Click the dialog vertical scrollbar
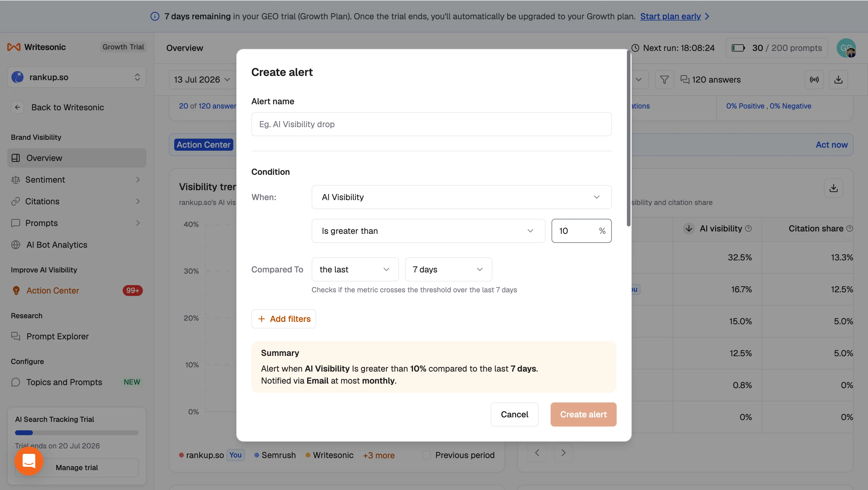 628,138
